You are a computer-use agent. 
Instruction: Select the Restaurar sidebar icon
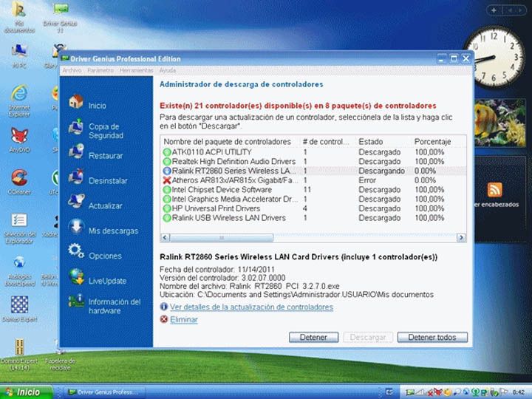click(x=76, y=151)
